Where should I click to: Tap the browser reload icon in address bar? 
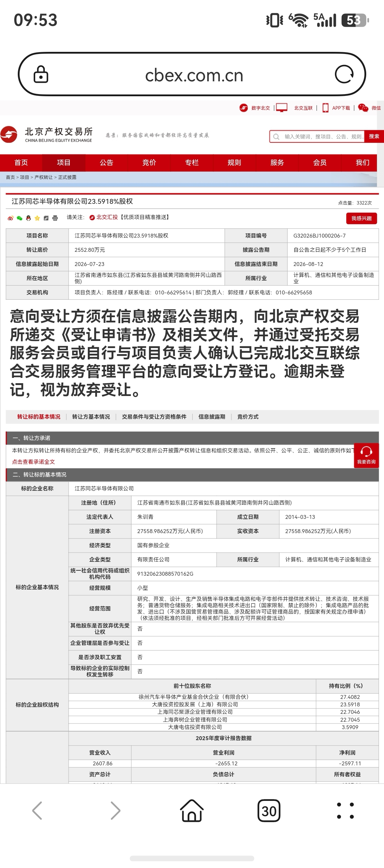point(344,74)
